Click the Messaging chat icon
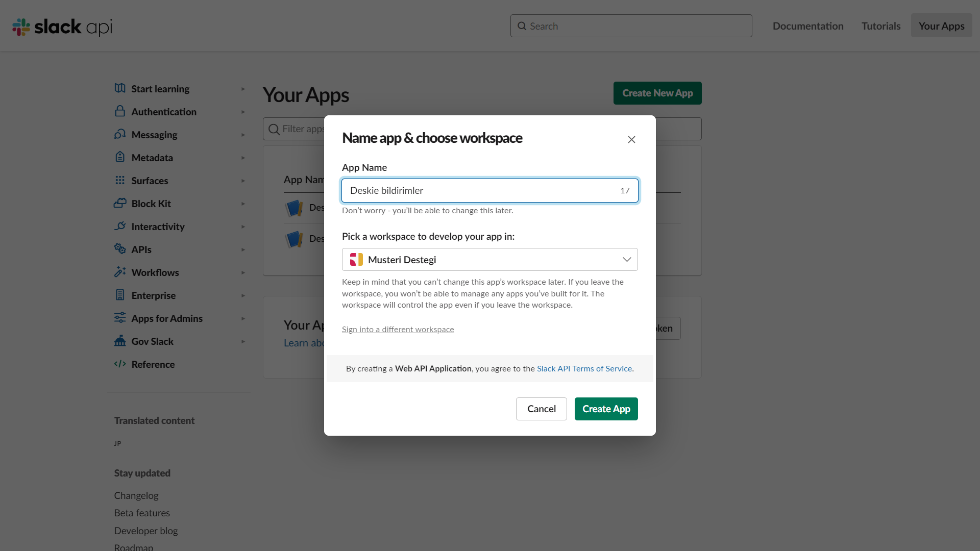This screenshot has width=980, height=551. tap(120, 134)
